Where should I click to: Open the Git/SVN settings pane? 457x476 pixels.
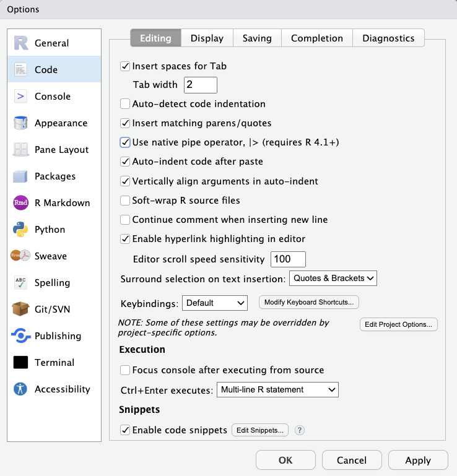pos(53,309)
